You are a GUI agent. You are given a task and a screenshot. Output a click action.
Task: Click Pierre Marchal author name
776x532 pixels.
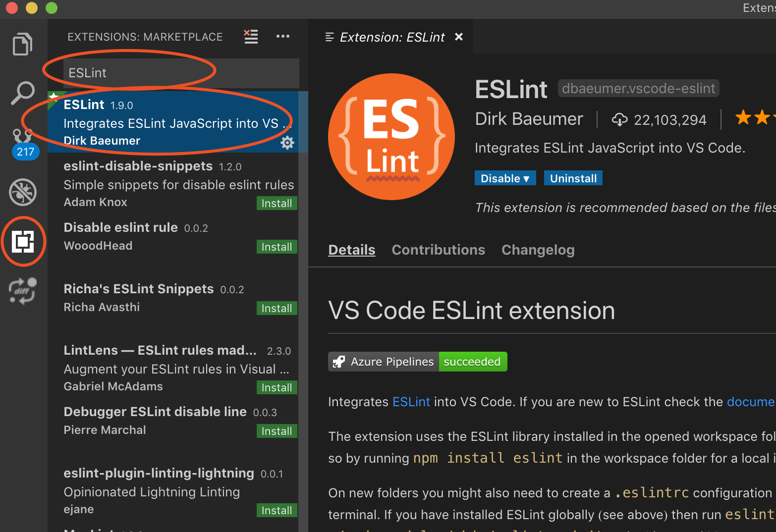105,430
